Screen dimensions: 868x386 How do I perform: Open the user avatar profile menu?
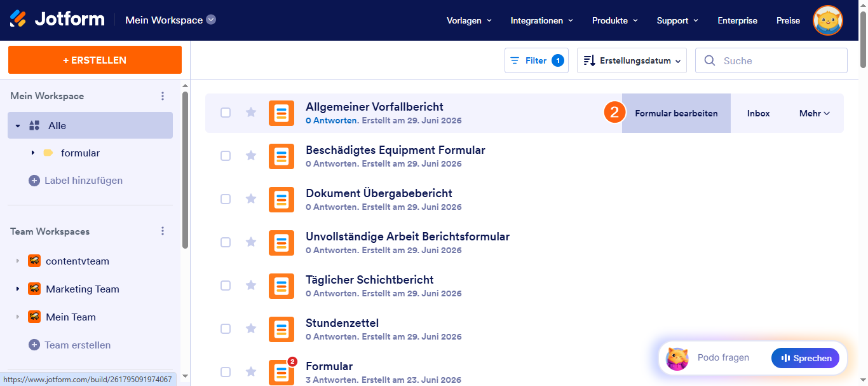[828, 20]
